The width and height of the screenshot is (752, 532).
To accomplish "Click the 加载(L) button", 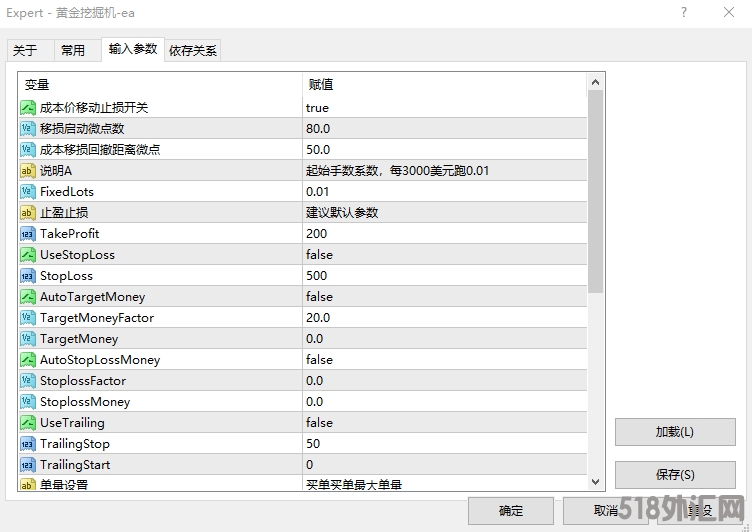I will [x=675, y=432].
